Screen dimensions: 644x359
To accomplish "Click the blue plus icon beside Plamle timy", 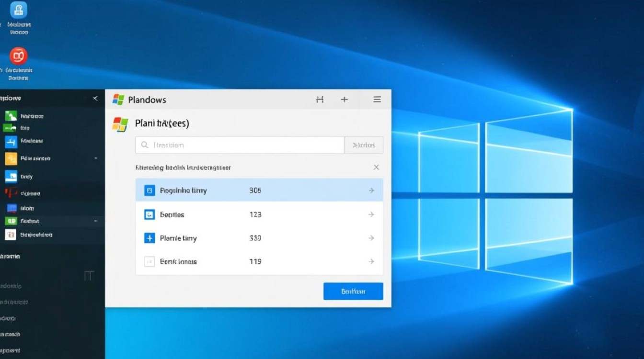I will 149,238.
